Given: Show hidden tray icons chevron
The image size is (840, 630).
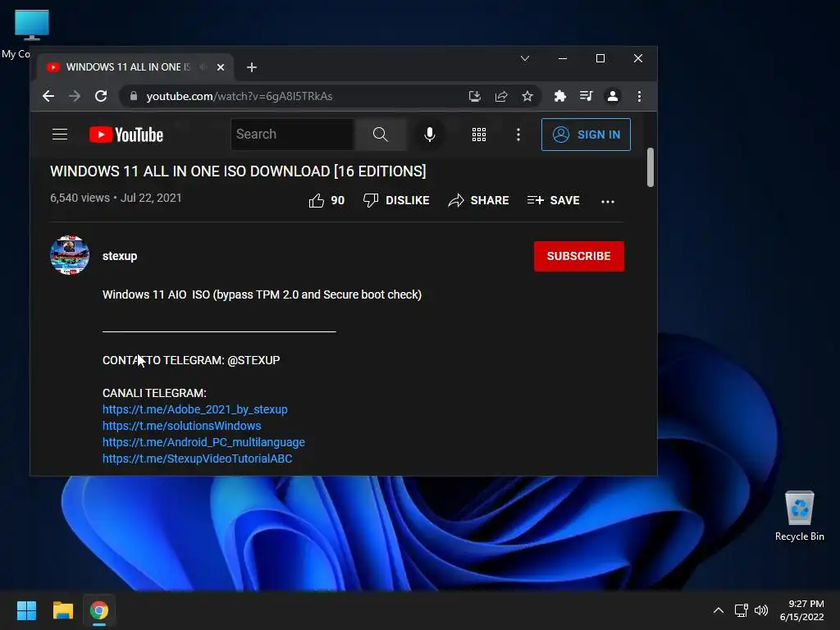Looking at the screenshot, I should [x=719, y=610].
